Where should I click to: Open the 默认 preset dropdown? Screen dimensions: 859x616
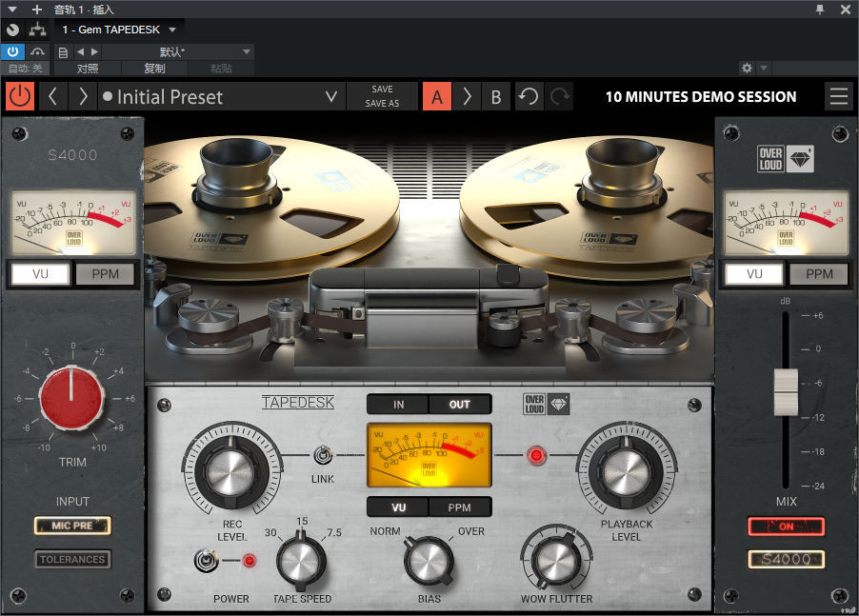pyautogui.click(x=178, y=52)
